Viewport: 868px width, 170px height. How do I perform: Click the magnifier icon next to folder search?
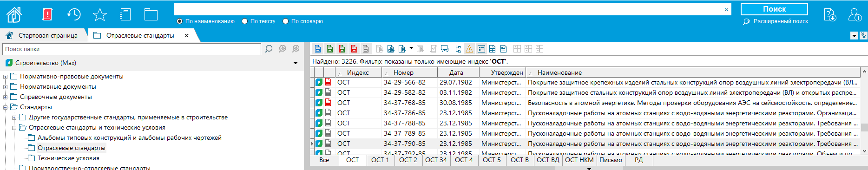(269, 49)
